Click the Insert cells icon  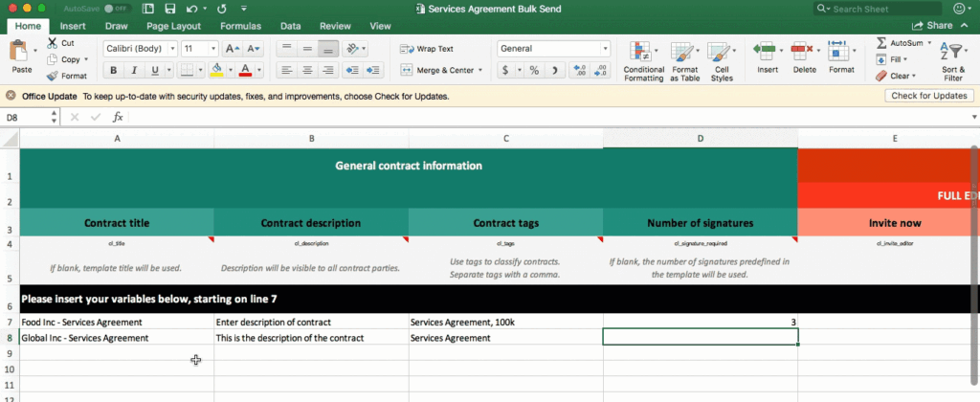pos(764,50)
